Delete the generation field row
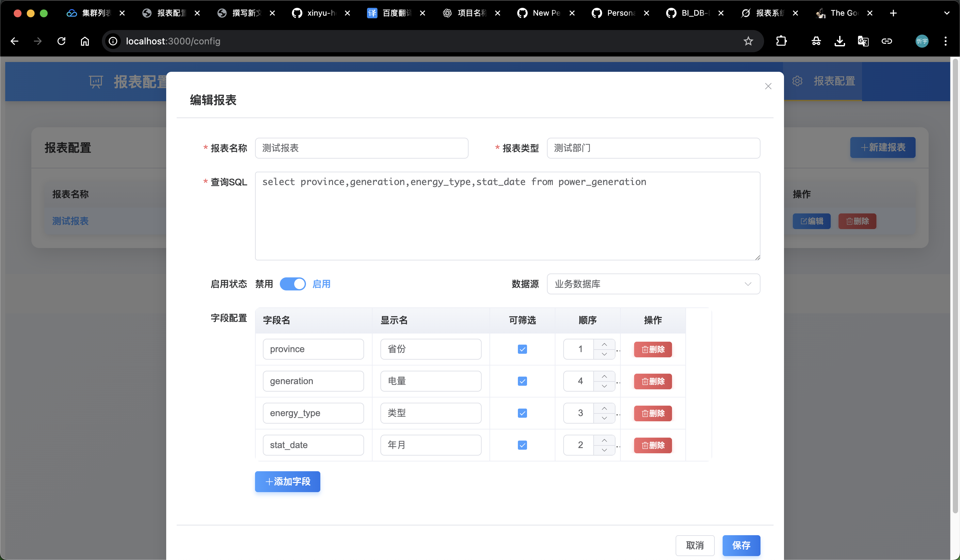This screenshot has height=560, width=960. pos(652,381)
